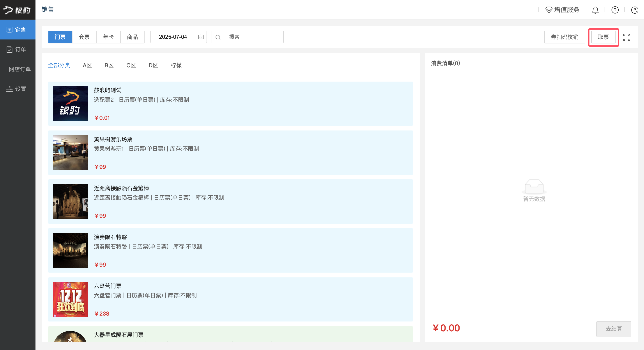The height and width of the screenshot is (350, 644).
Task: Click the 增值服务 label
Action: (567, 10)
